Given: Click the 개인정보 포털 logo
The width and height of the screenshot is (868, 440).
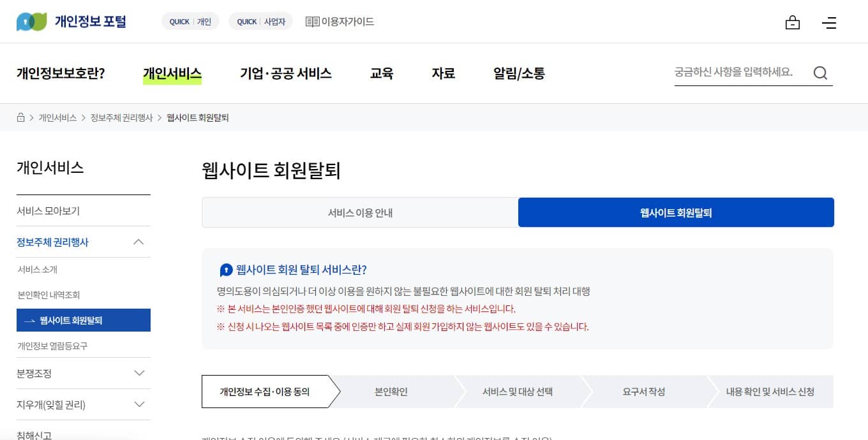Looking at the screenshot, I should click(x=71, y=22).
